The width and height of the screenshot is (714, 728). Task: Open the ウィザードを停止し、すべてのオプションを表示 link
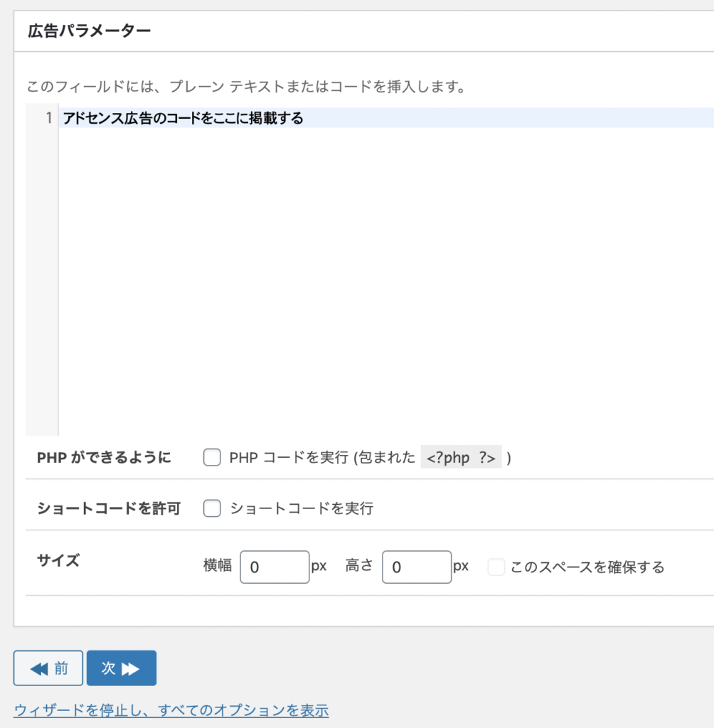click(x=171, y=710)
